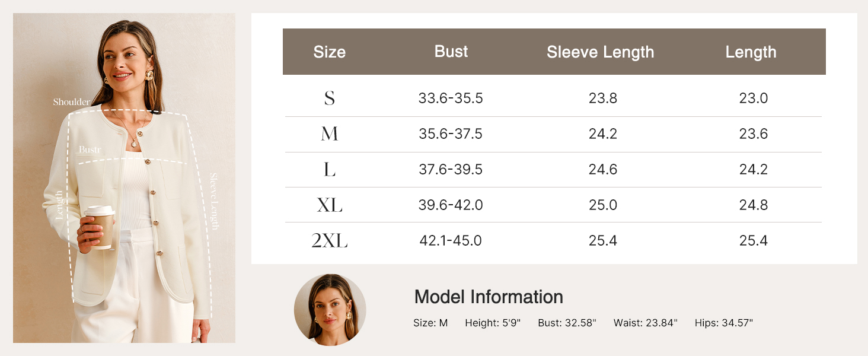Click the Length column header in the table

pos(751,52)
